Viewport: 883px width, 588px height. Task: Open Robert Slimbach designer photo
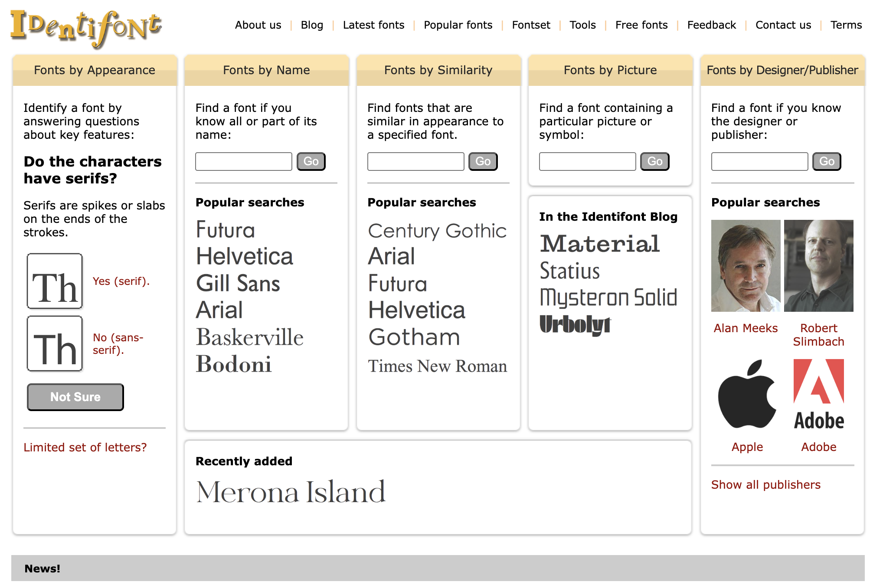(818, 265)
